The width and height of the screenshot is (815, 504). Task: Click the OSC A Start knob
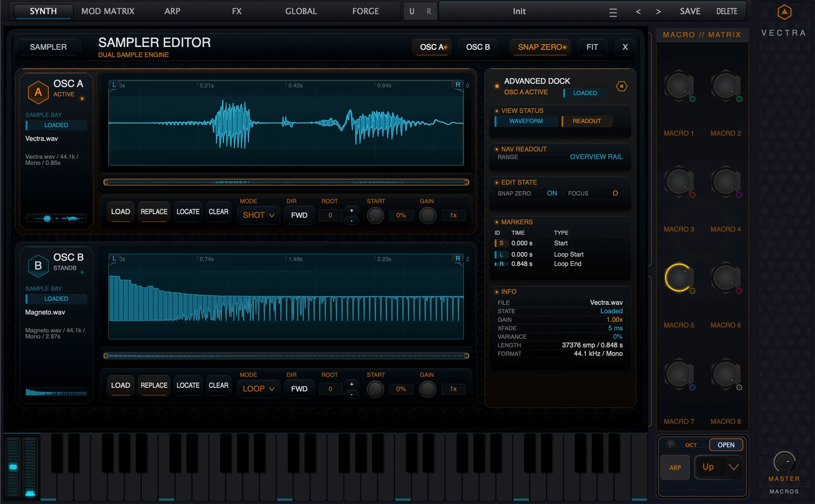(375, 216)
